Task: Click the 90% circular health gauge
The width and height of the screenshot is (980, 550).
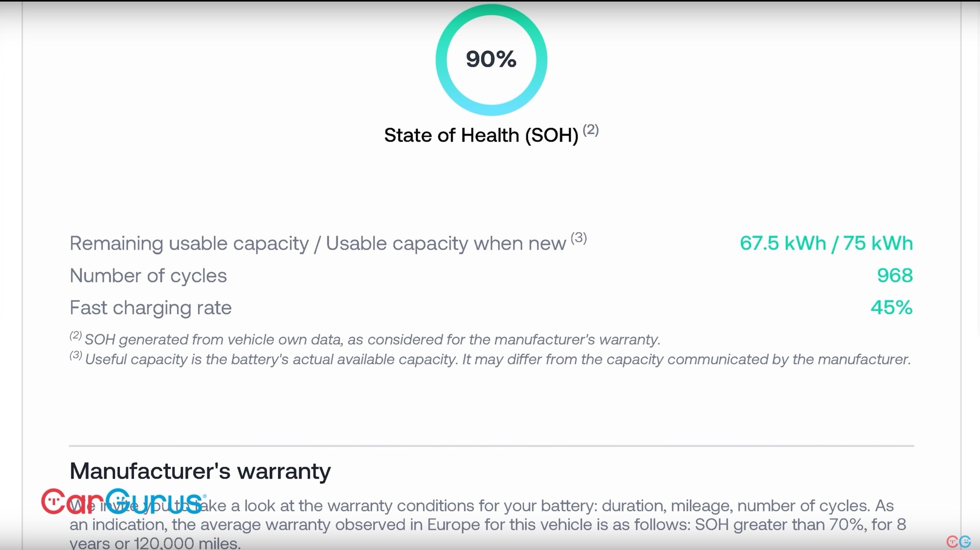Action: click(491, 59)
